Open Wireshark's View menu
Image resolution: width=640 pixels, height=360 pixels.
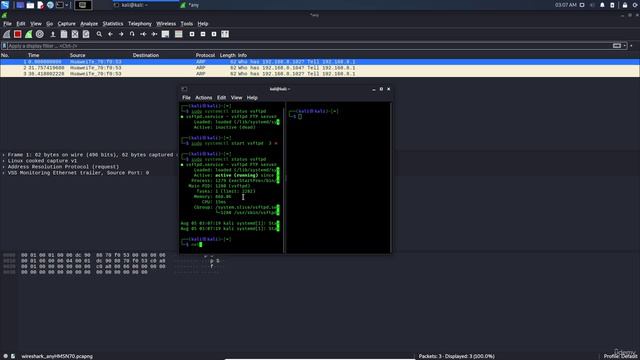pyautogui.click(x=36, y=24)
